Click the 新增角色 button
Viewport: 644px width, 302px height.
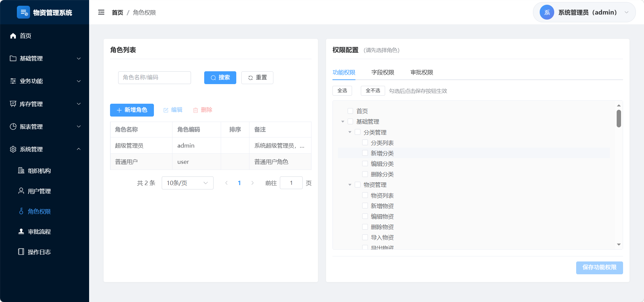tap(132, 110)
